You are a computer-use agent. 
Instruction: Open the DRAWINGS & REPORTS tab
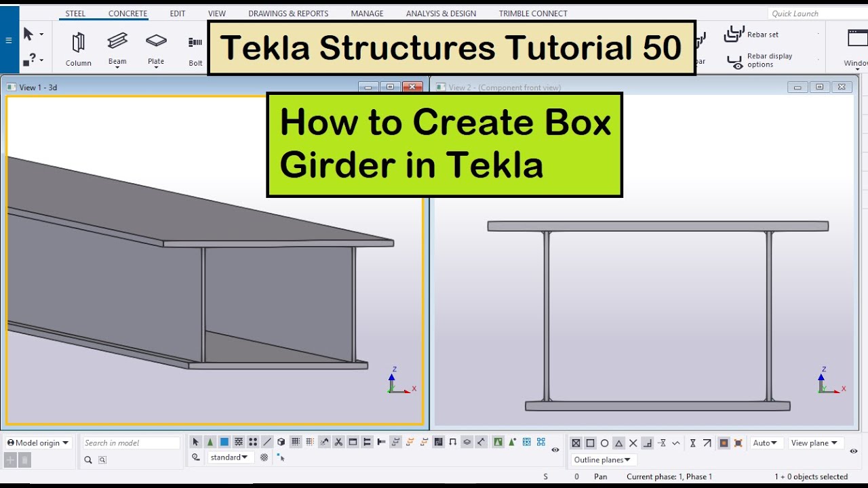pyautogui.click(x=288, y=14)
